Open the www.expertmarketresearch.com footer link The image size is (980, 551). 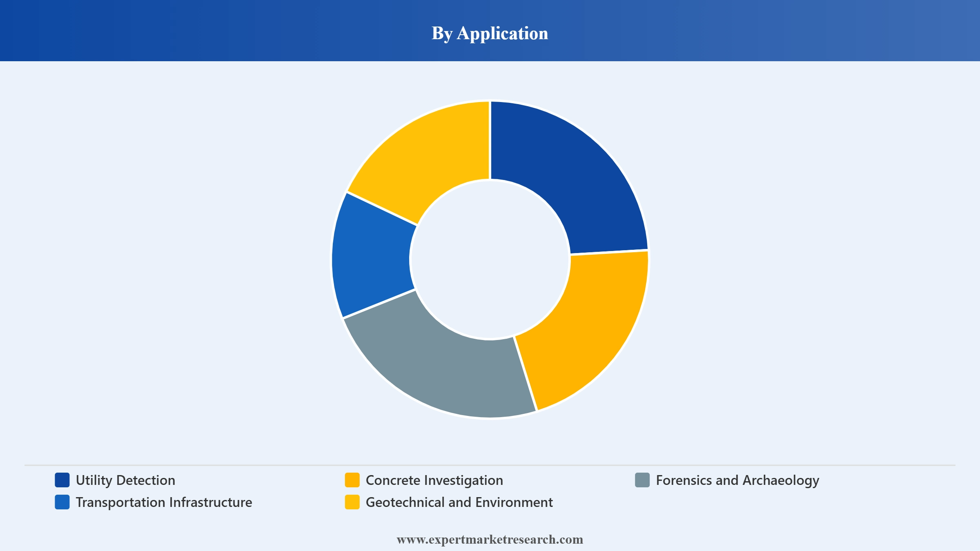point(490,540)
